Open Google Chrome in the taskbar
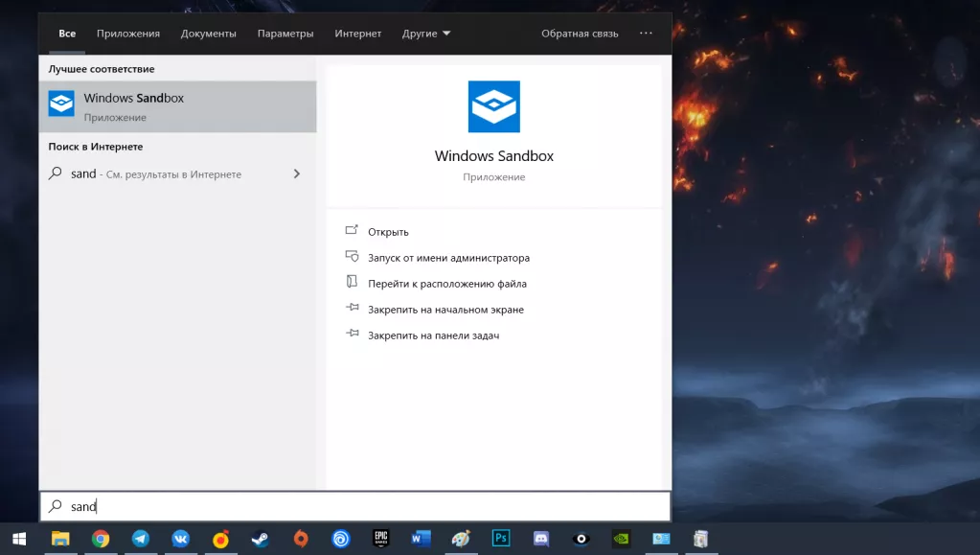This screenshot has height=555, width=980. tap(101, 539)
